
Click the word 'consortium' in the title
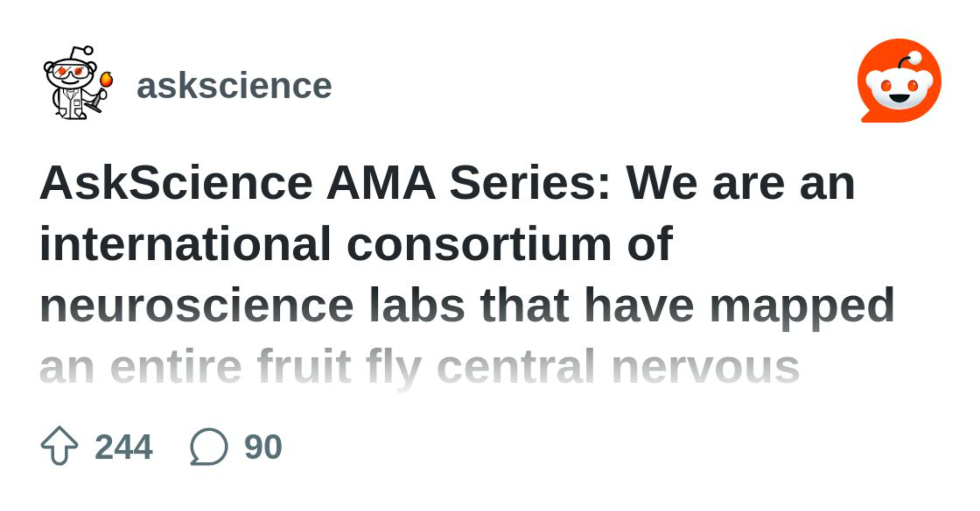pos(479,244)
